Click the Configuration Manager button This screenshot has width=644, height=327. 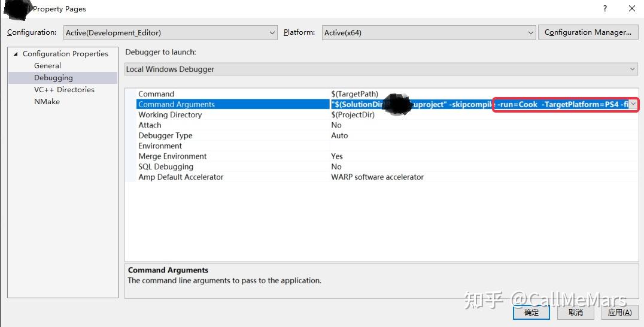(x=588, y=32)
